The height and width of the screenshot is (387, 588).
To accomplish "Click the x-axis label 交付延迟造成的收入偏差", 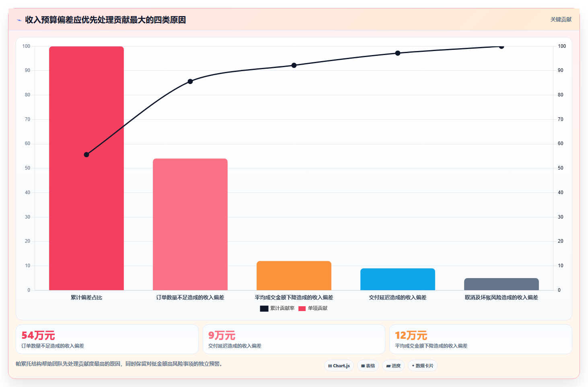I will pos(398,297).
